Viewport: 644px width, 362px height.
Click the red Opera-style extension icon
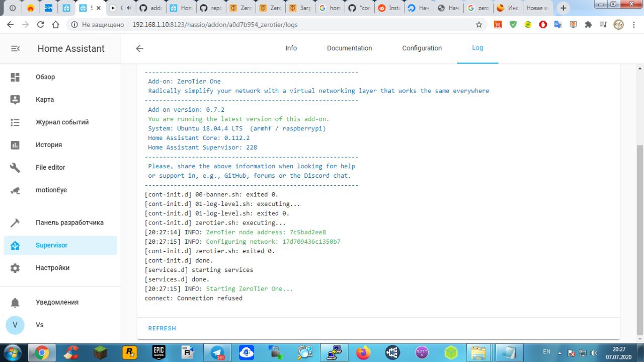543,25
